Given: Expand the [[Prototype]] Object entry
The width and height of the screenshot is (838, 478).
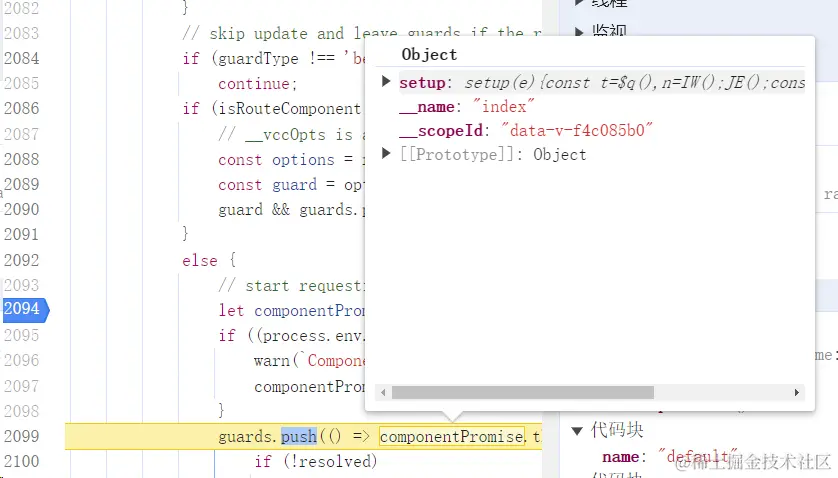Looking at the screenshot, I should pyautogui.click(x=386, y=154).
